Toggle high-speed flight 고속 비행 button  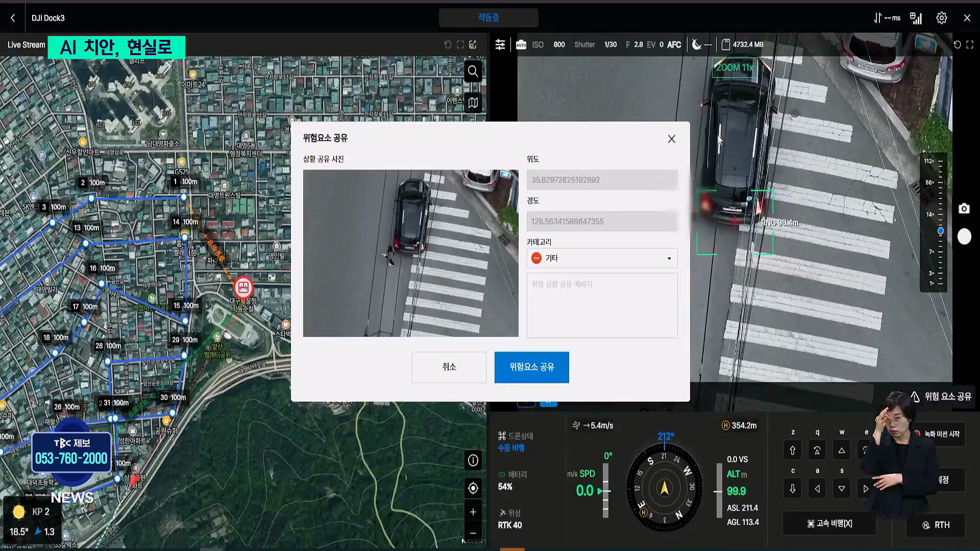[x=829, y=524]
